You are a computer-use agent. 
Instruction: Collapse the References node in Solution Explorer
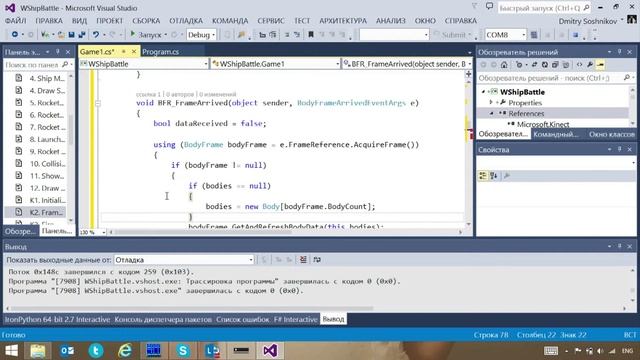(491, 113)
